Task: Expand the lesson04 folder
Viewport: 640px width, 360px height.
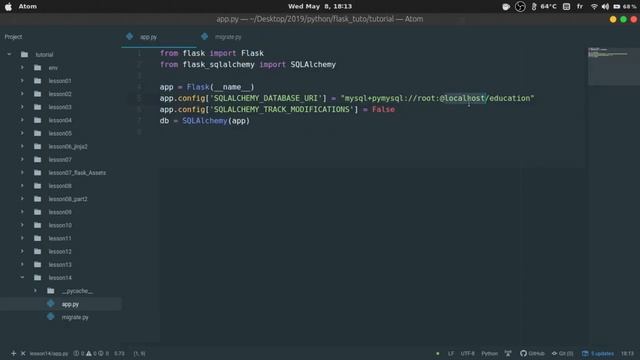Action: (22, 120)
